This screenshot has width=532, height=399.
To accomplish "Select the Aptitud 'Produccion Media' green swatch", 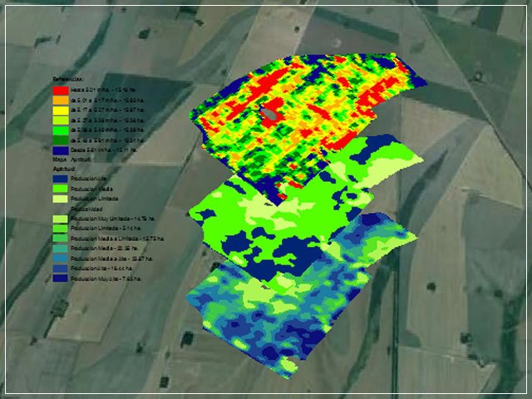I will click(59, 189).
